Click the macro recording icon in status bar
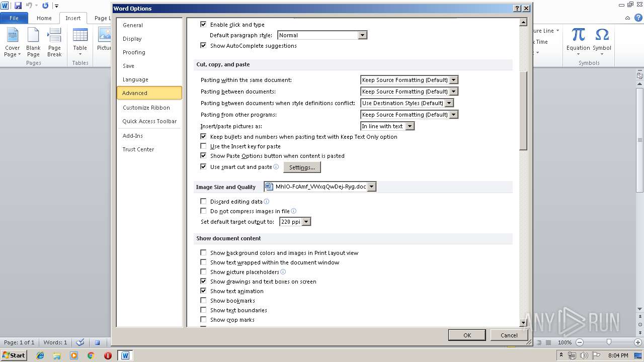Screen dimensions: 644x362 point(98,342)
